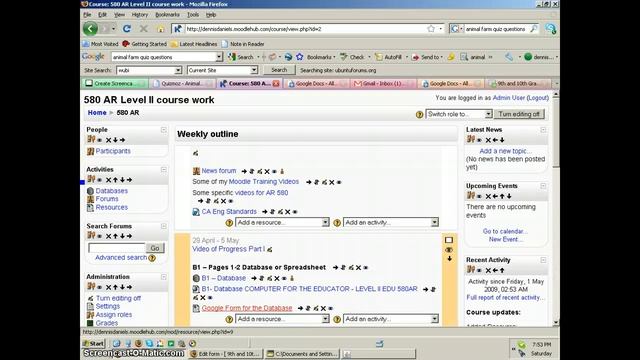Delete the Recent Activity block
The image size is (640, 360).
tap(488, 271)
